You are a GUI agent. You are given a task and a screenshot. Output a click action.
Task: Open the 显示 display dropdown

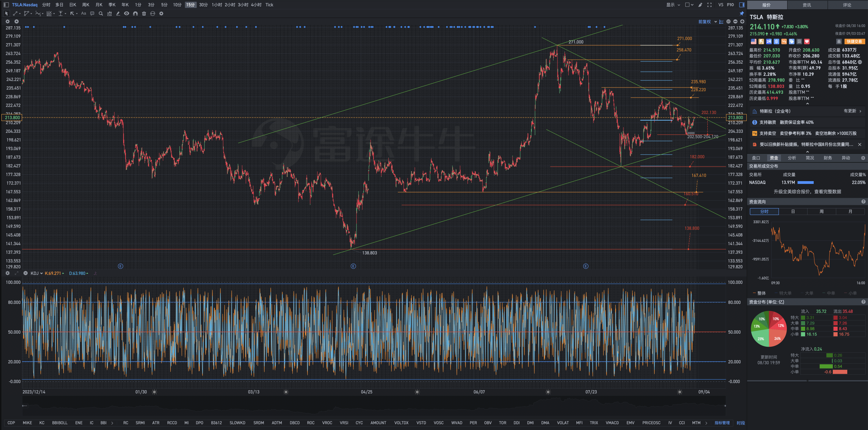[x=673, y=5]
